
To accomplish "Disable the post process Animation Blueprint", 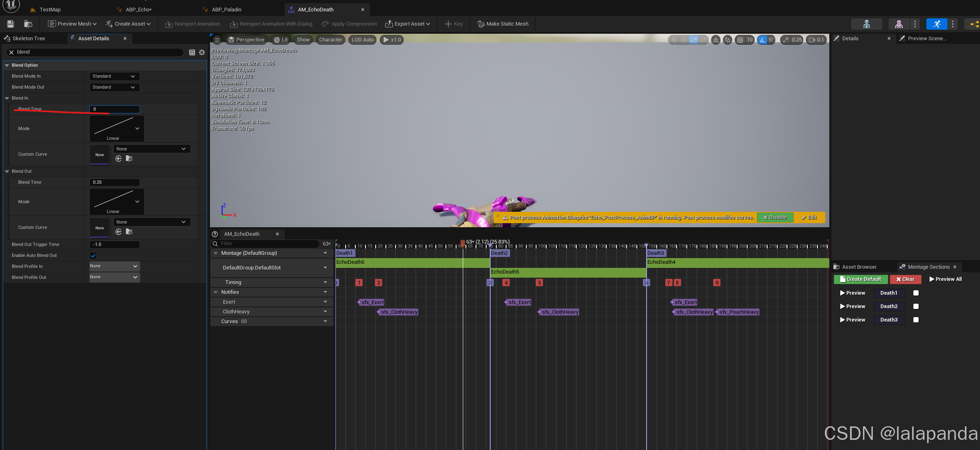I will (x=775, y=217).
